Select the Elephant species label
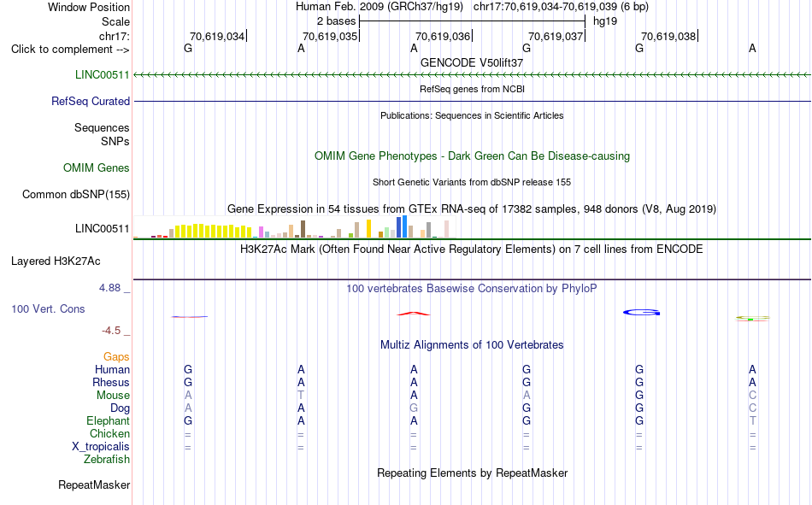Screen dimensions: 812x505 click(x=108, y=420)
